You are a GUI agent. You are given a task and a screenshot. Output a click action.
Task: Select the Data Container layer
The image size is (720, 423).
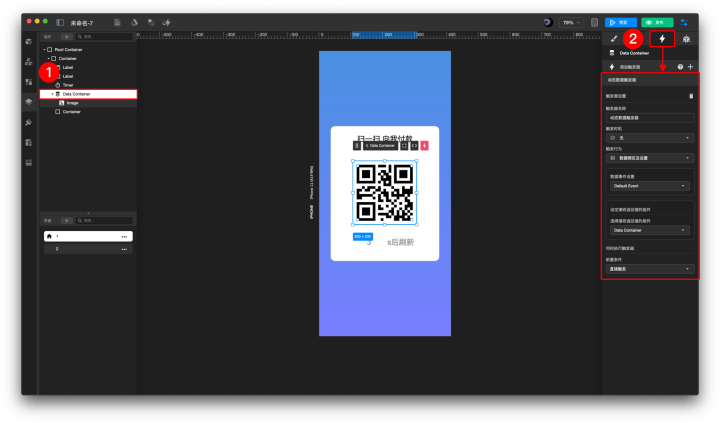click(88, 94)
